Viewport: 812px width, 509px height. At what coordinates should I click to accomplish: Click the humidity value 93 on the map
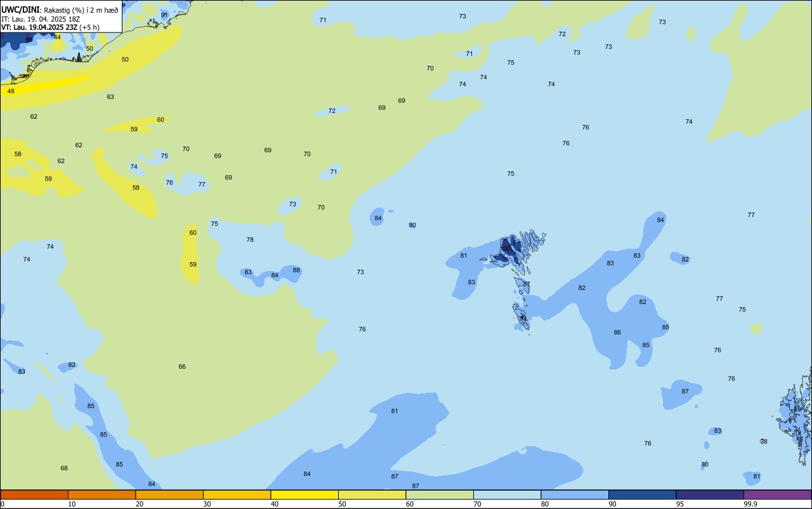coord(523,319)
